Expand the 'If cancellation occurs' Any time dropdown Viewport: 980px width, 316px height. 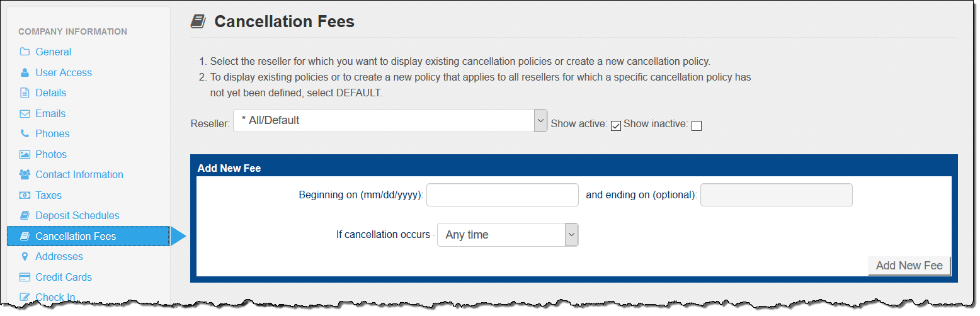click(508, 235)
